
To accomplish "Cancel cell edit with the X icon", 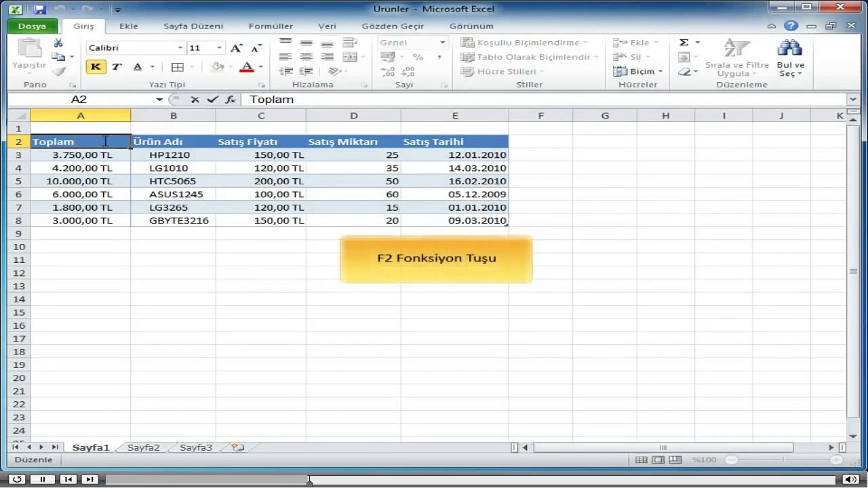I will pos(195,100).
